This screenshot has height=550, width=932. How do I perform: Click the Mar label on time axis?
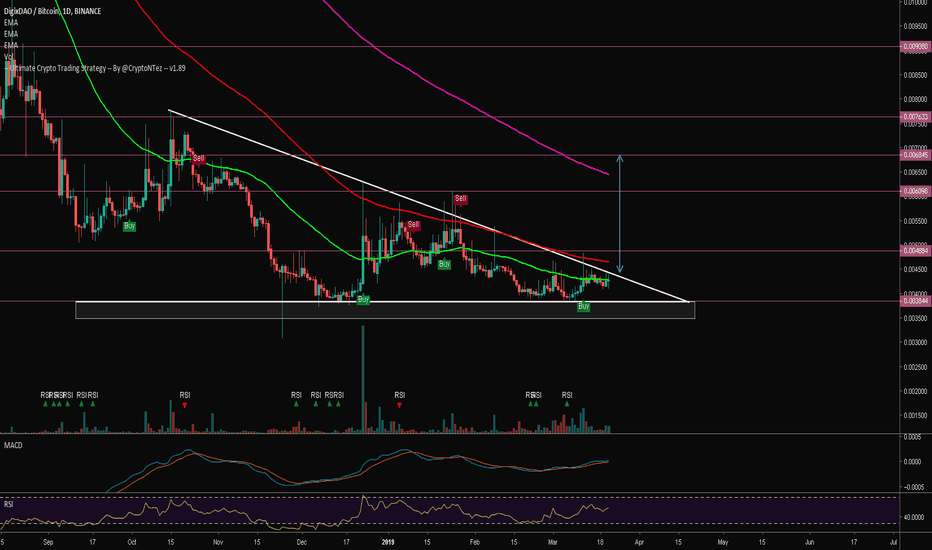[x=553, y=542]
